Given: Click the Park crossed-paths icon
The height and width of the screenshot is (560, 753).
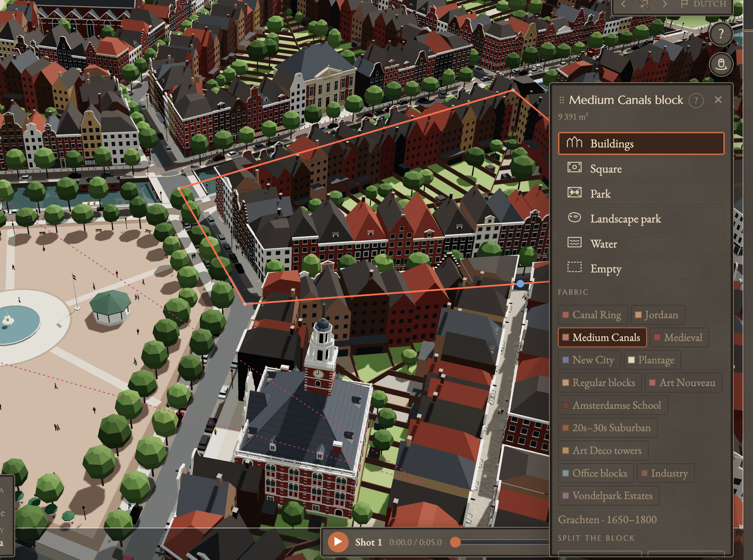Looking at the screenshot, I should click(x=575, y=192).
